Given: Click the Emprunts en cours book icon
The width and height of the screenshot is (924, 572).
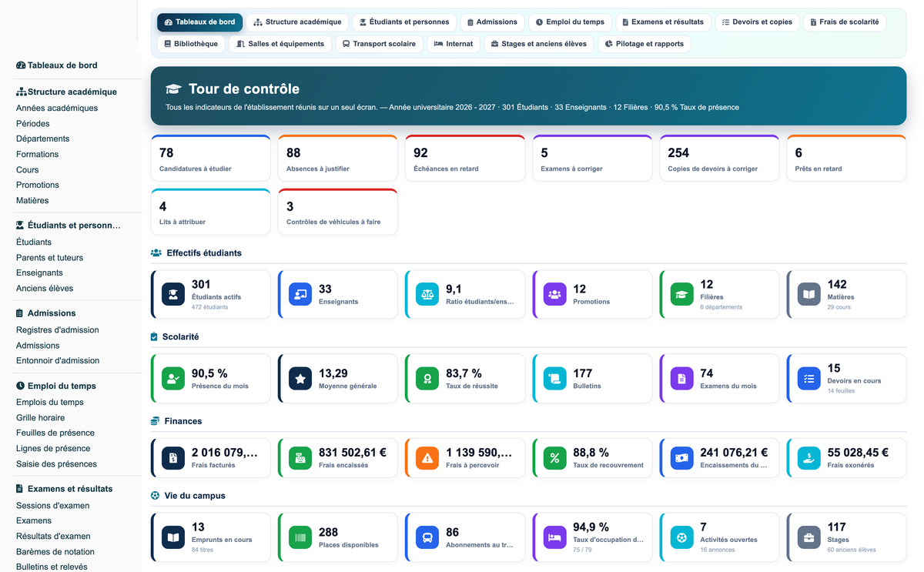Looking at the screenshot, I should [x=173, y=537].
